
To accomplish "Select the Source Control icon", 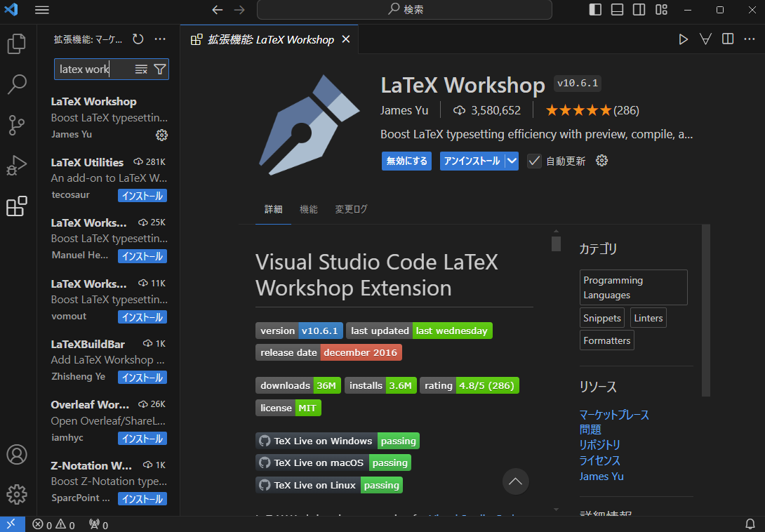I will pyautogui.click(x=17, y=125).
